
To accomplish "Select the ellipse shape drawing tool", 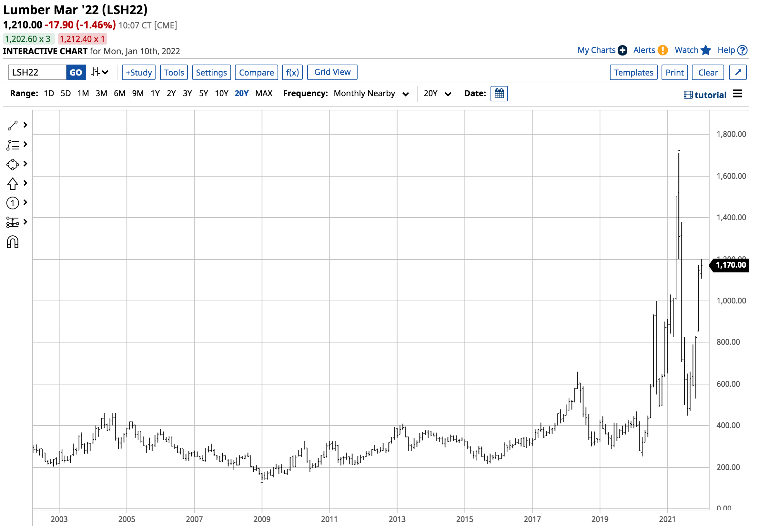I will click(13, 164).
